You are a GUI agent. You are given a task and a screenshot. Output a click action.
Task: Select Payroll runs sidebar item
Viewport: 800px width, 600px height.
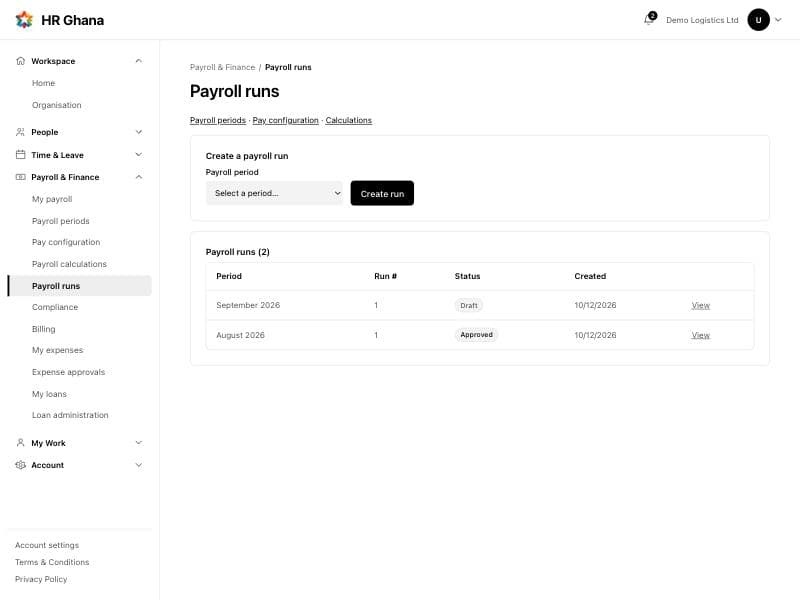(80, 286)
